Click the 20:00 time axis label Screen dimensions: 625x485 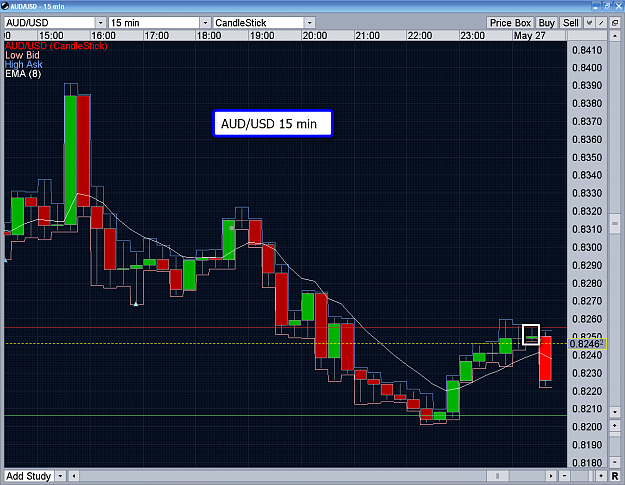[314, 35]
